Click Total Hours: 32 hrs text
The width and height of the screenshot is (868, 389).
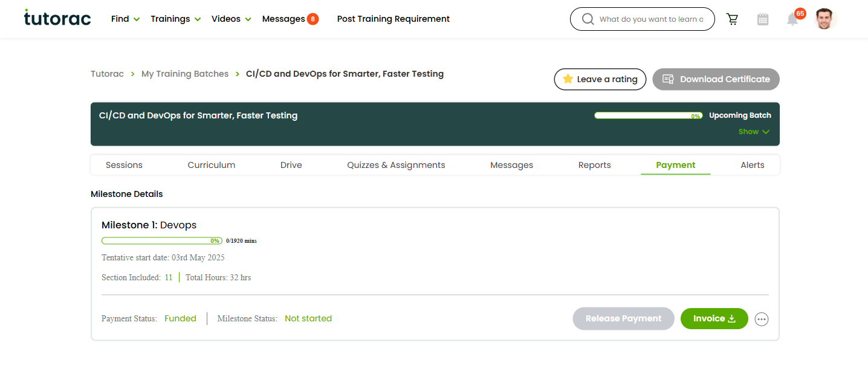point(218,278)
